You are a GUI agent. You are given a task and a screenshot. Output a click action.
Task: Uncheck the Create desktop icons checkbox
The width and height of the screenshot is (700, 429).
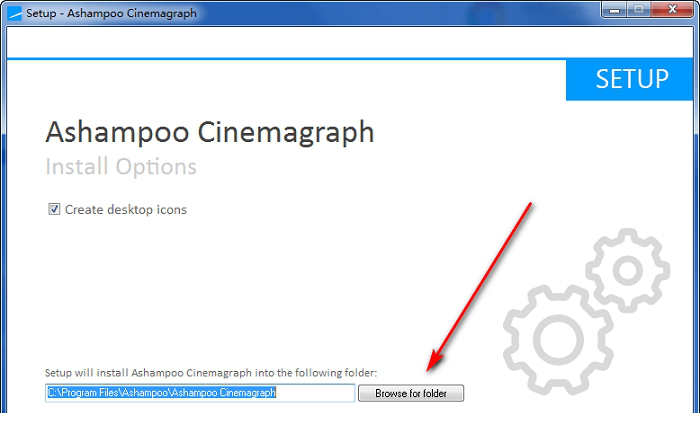[54, 209]
